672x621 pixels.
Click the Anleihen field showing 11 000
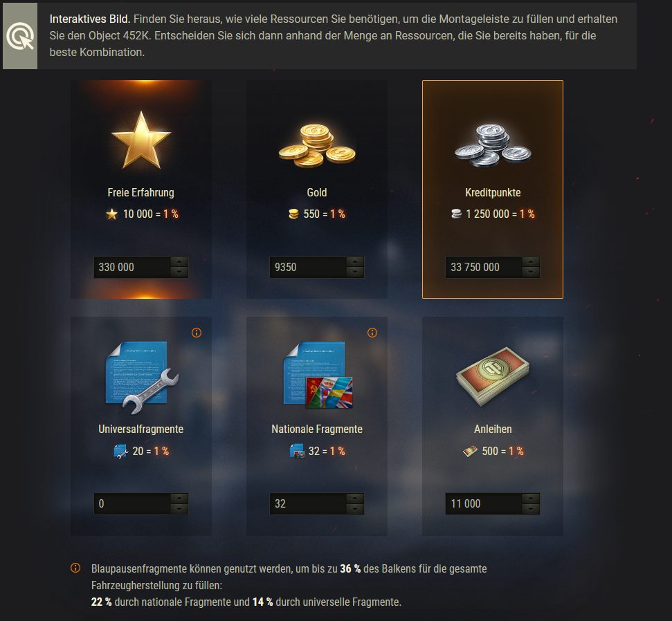(x=484, y=503)
